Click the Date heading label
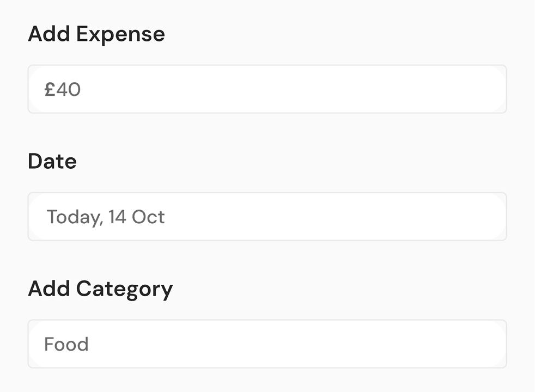Image resolution: width=535 pixels, height=392 pixels. pyautogui.click(x=52, y=162)
